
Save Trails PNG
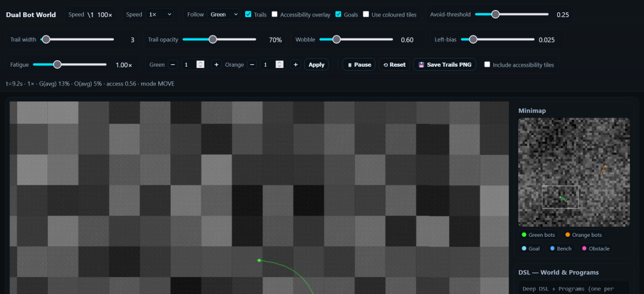coord(444,64)
